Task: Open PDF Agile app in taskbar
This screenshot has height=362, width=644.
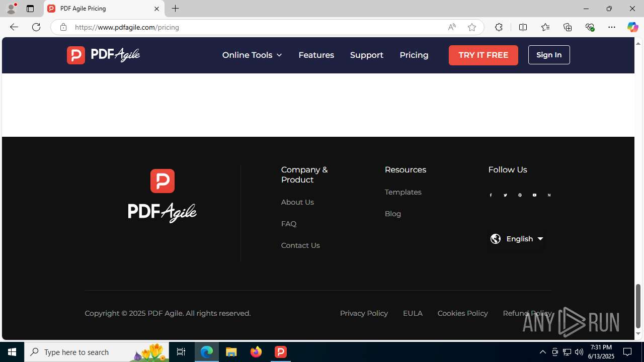Action: (x=281, y=352)
